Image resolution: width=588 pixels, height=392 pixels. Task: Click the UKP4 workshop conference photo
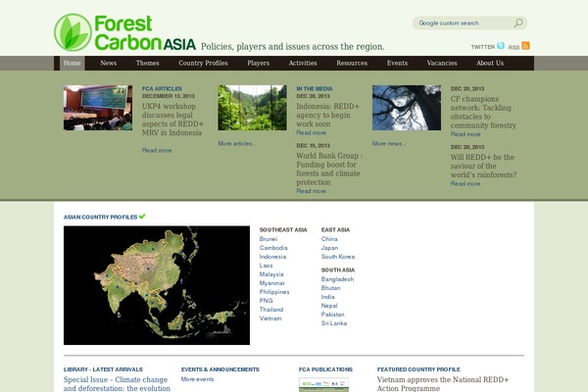[98, 108]
